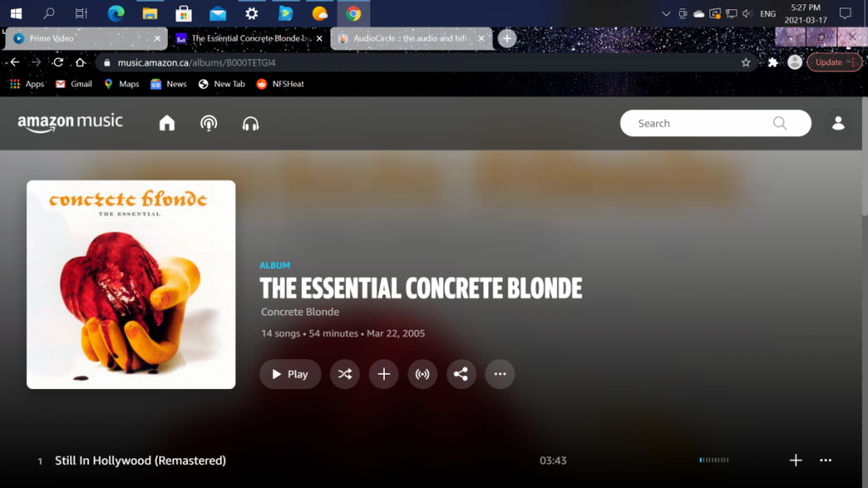
Task: Open the New Tab bookmark
Action: click(221, 84)
